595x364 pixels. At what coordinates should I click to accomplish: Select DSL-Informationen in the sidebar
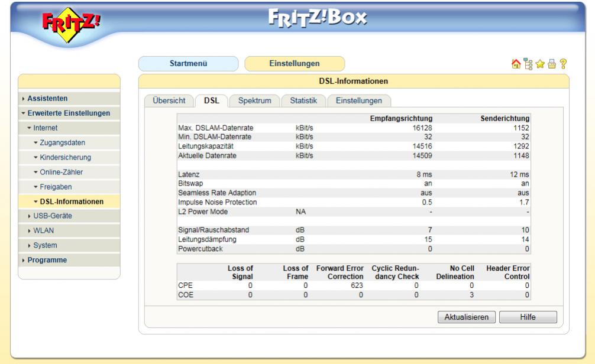[x=72, y=201]
